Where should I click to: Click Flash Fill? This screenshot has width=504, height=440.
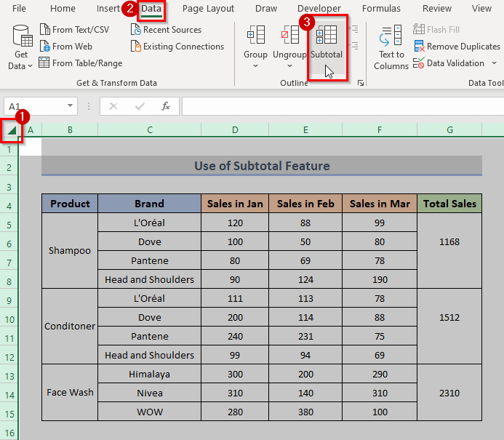point(436,30)
